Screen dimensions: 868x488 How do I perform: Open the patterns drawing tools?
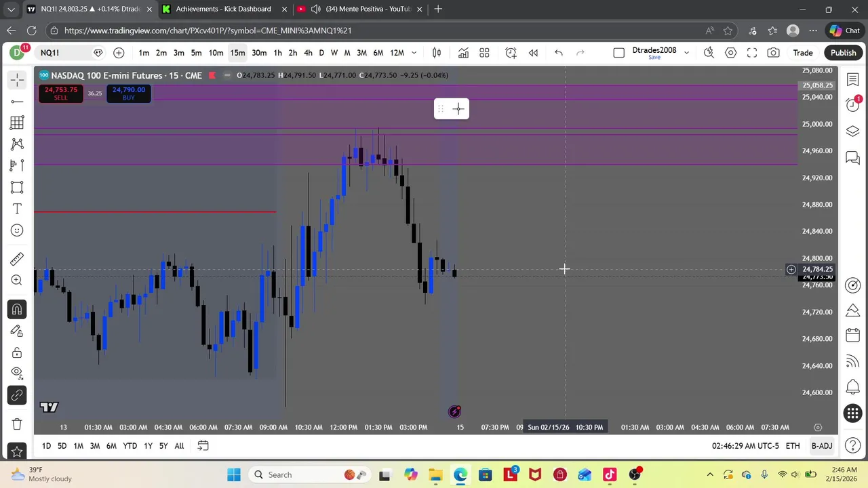[17, 144]
